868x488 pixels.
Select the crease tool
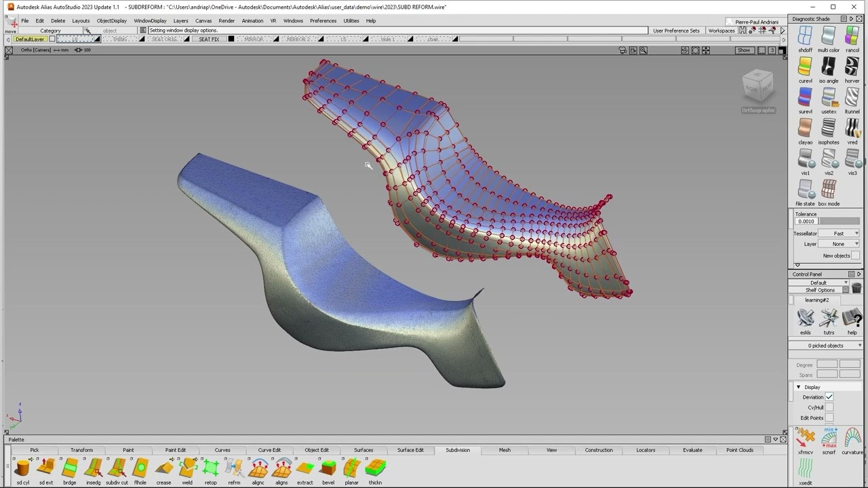click(x=163, y=468)
